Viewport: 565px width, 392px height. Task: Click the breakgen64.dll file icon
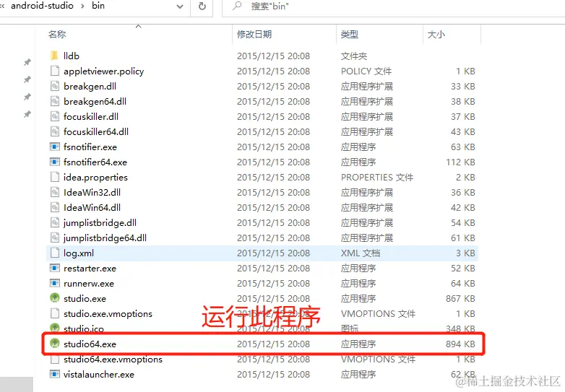[x=54, y=101]
